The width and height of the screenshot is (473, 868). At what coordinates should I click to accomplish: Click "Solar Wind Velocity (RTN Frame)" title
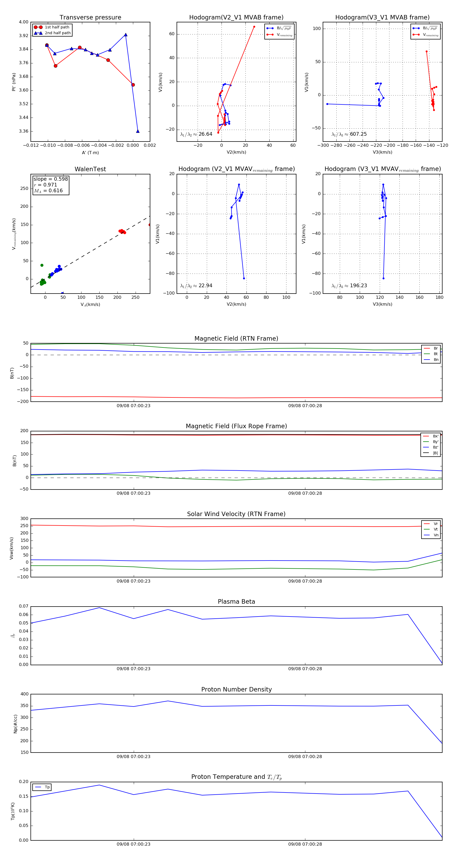236,514
